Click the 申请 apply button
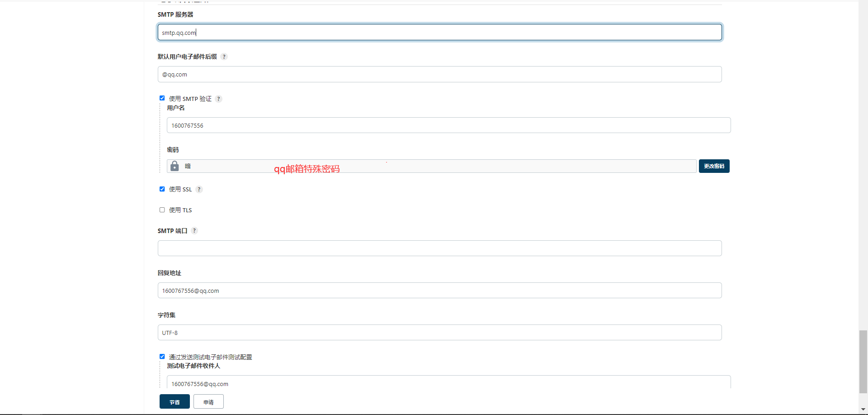Viewport: 868px width, 415px height. 208,401
